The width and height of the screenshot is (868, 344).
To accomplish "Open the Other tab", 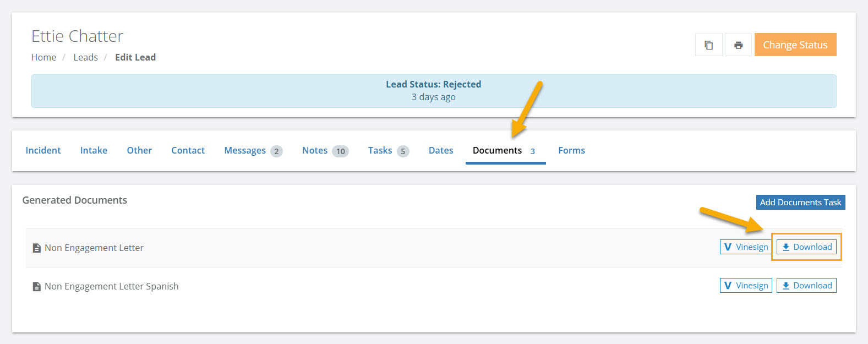I will [139, 150].
